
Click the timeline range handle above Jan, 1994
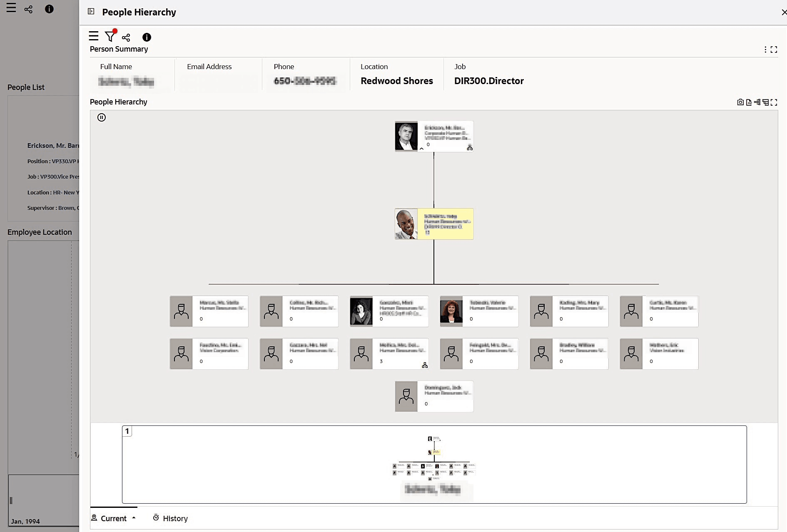point(11,501)
